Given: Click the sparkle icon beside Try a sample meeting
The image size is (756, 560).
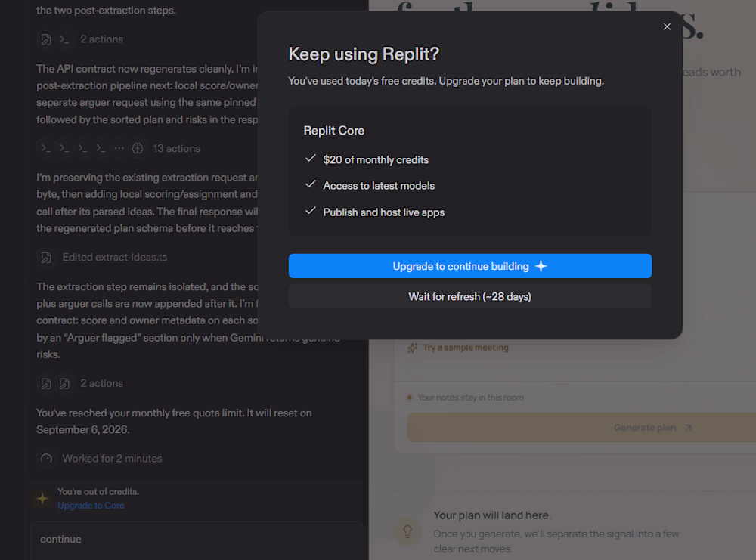Looking at the screenshot, I should (412, 348).
